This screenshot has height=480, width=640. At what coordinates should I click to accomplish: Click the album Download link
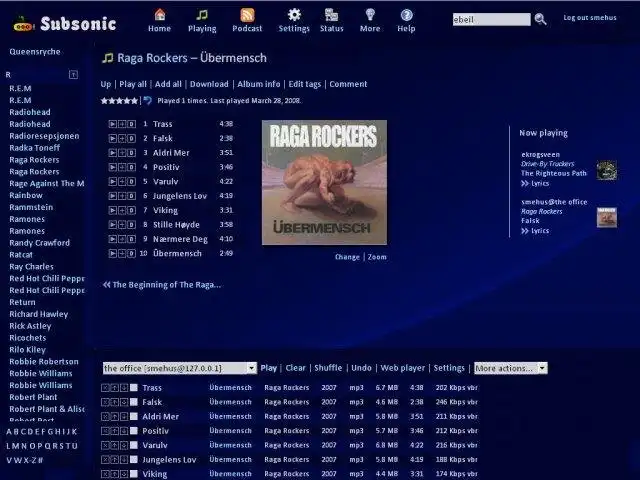pos(209,84)
